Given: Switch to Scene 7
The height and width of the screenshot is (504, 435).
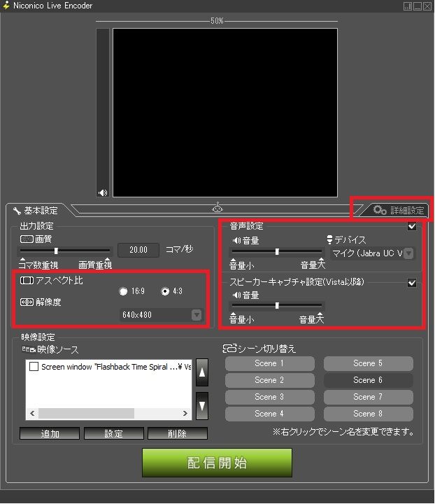Looking at the screenshot, I should tap(369, 397).
